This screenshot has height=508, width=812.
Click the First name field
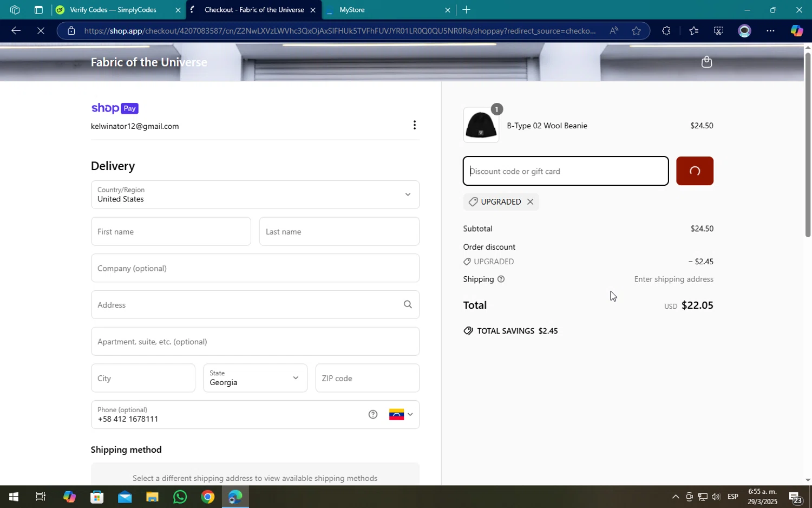(171, 231)
